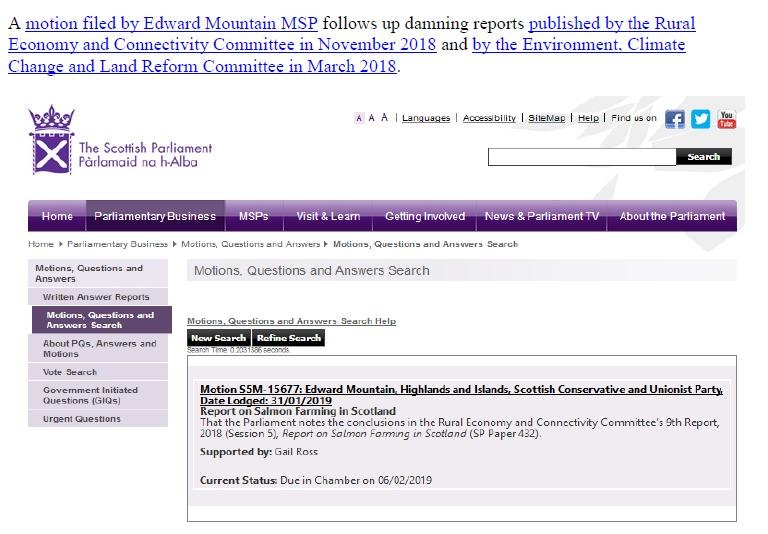Open the SiteMap link
768x534 pixels.
547,118
